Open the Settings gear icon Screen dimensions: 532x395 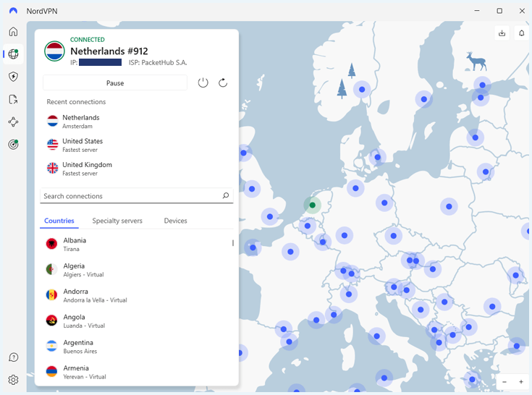click(x=13, y=380)
